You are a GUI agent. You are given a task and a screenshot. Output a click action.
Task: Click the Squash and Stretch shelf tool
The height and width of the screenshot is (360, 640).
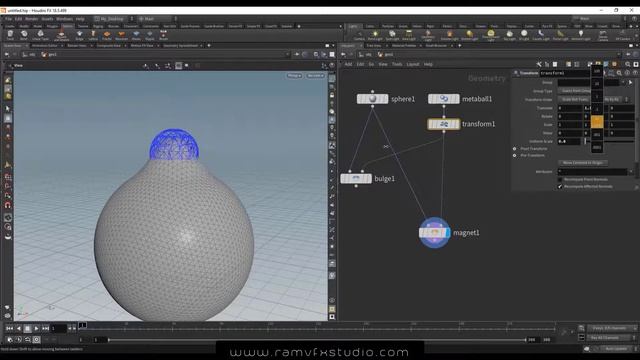pyautogui.click(x=61, y=36)
